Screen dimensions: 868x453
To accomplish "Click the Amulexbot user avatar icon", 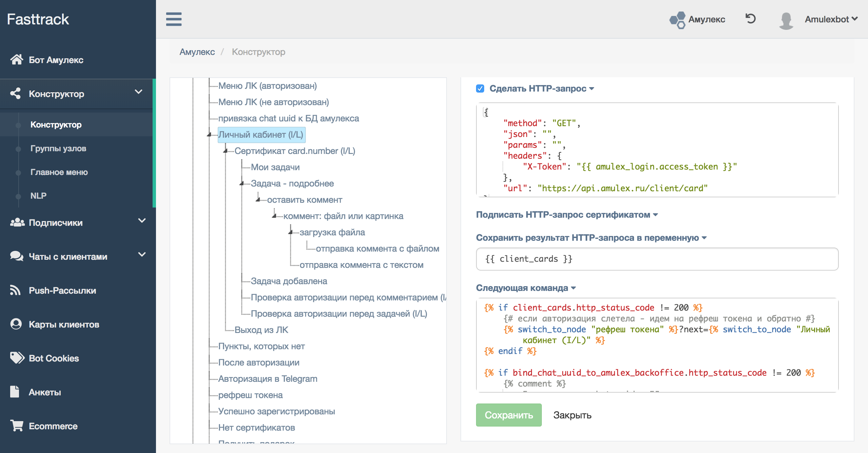I will click(x=786, y=20).
